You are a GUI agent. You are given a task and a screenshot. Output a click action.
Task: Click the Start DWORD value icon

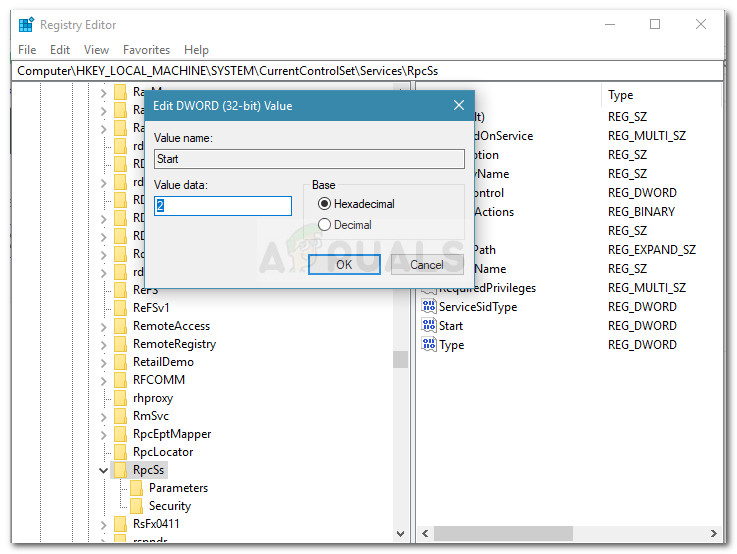pos(428,325)
